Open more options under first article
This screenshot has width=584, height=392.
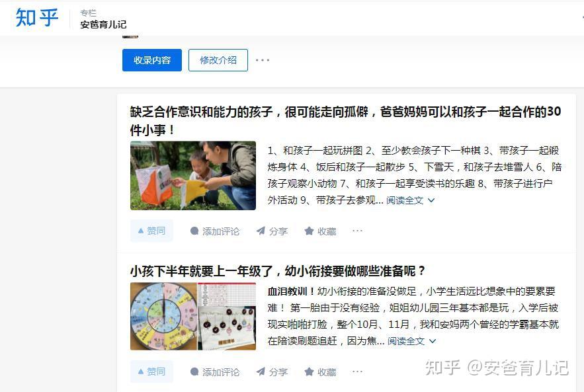(x=357, y=231)
